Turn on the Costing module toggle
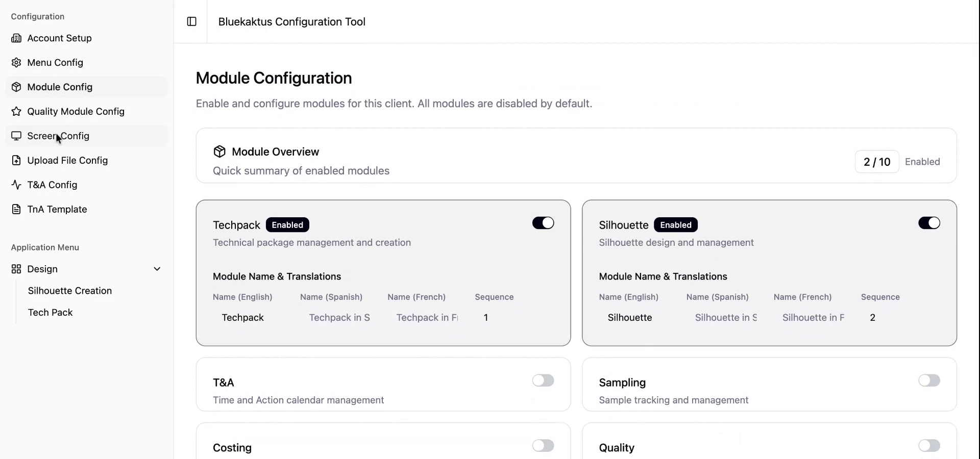The height and width of the screenshot is (459, 980). 543,446
